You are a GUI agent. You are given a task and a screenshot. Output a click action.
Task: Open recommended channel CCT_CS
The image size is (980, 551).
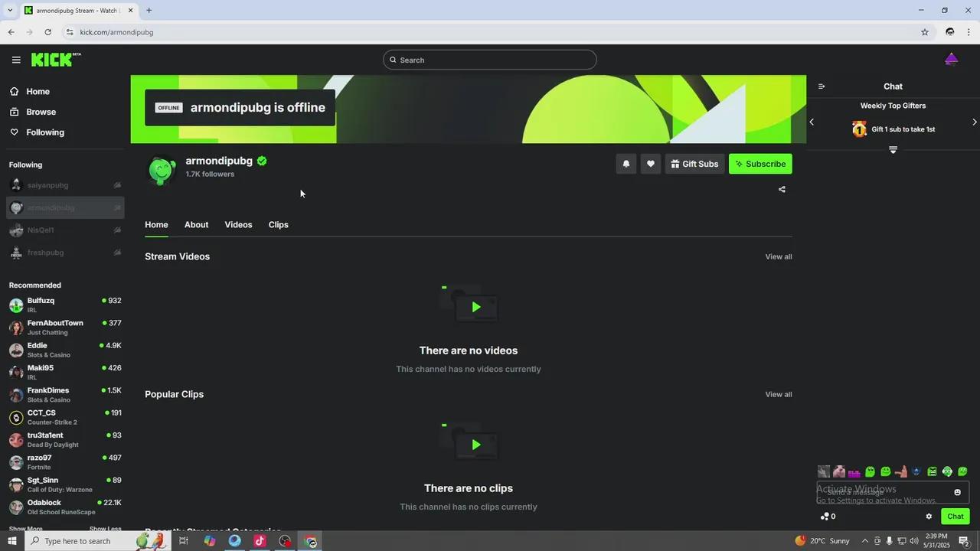point(65,417)
